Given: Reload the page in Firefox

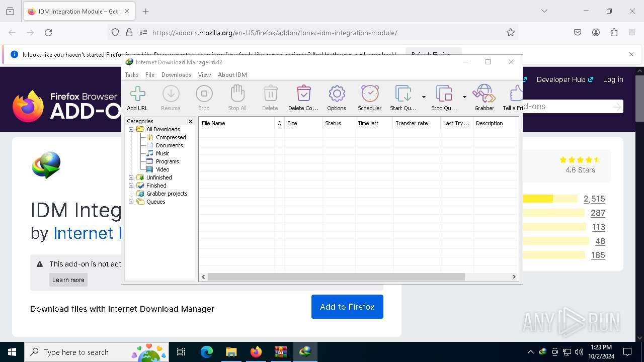Looking at the screenshot, I should (x=48, y=33).
